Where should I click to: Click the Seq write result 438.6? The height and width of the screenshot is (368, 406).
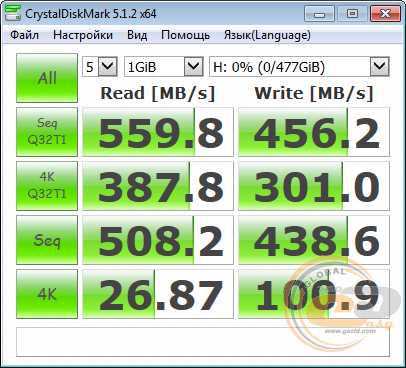tap(314, 240)
